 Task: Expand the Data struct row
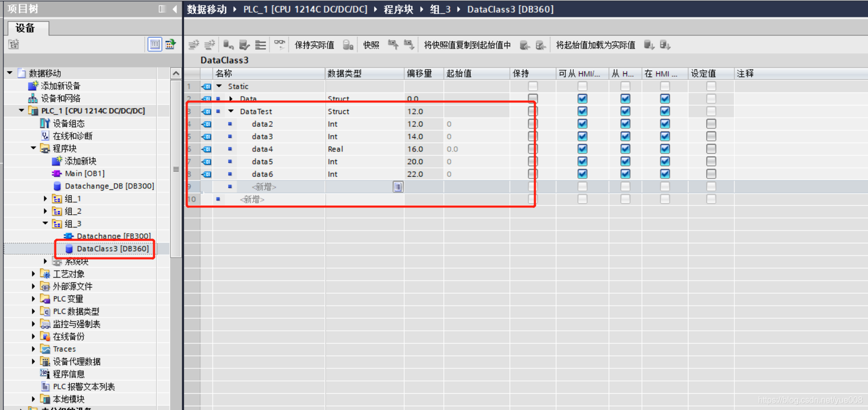coord(231,99)
